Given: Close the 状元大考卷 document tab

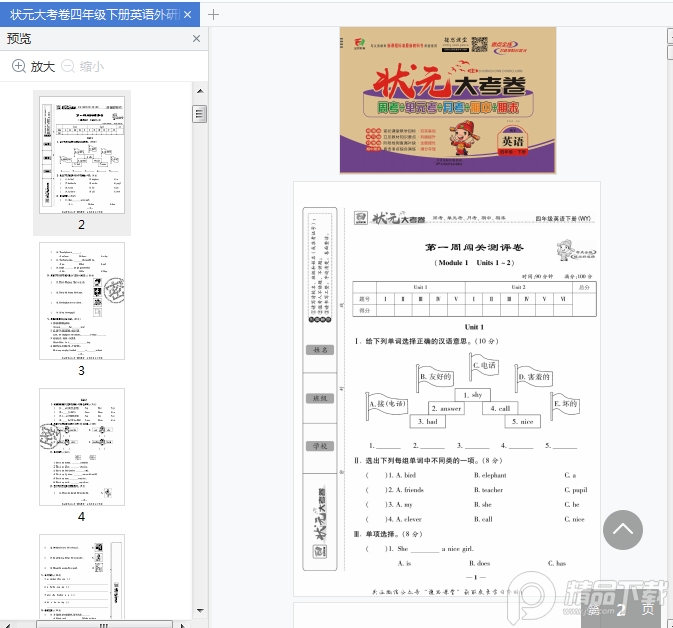Looking at the screenshot, I should 188,15.
